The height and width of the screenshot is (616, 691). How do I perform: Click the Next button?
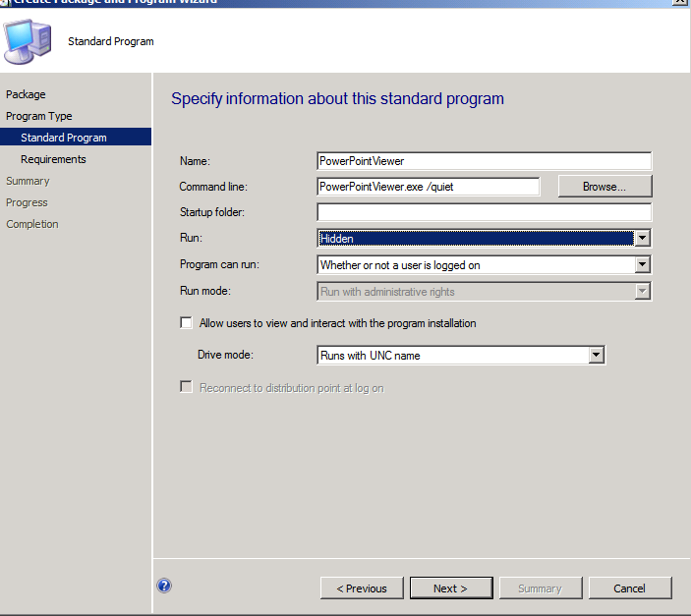tap(451, 588)
